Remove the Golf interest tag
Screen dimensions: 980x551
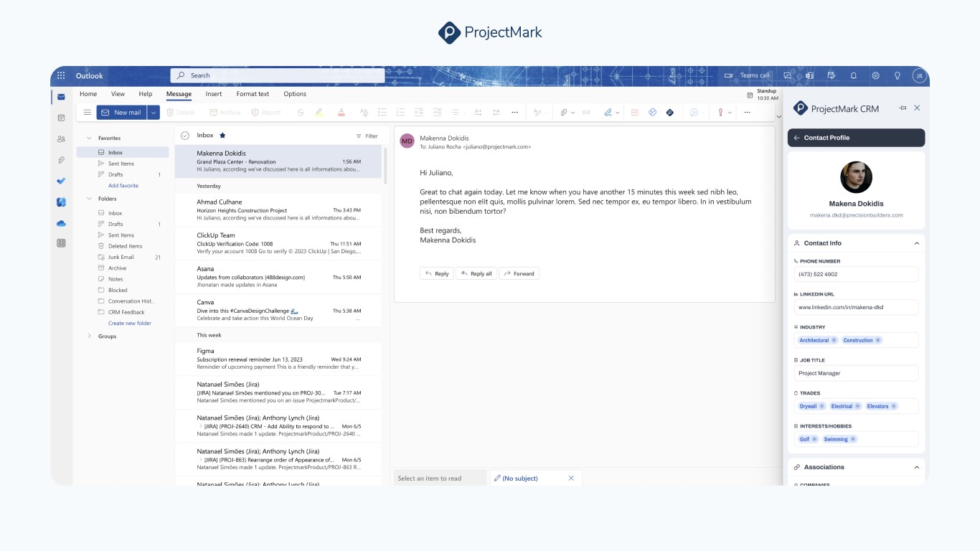814,439
